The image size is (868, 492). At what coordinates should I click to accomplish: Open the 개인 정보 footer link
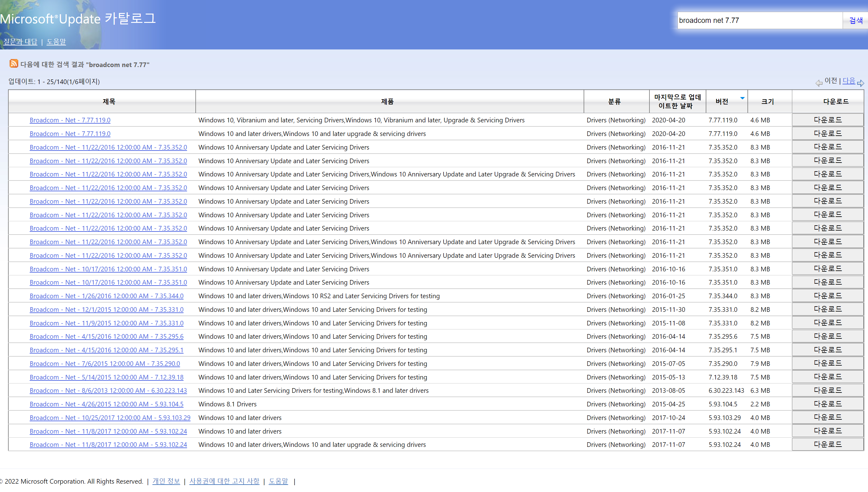pyautogui.click(x=166, y=481)
